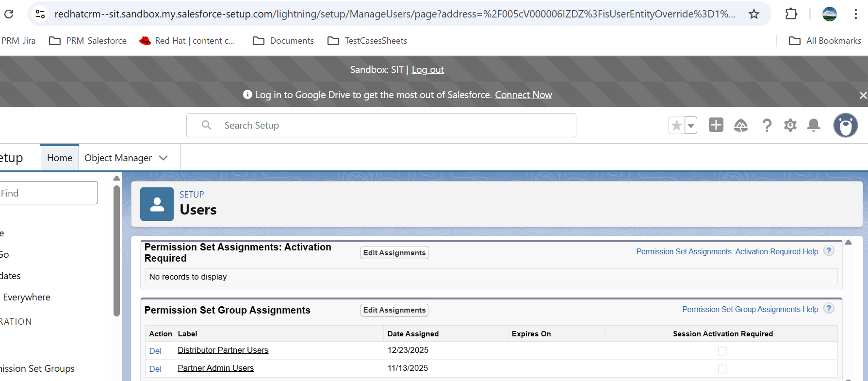
Task: Click the Users page icon in header
Action: coord(157,204)
